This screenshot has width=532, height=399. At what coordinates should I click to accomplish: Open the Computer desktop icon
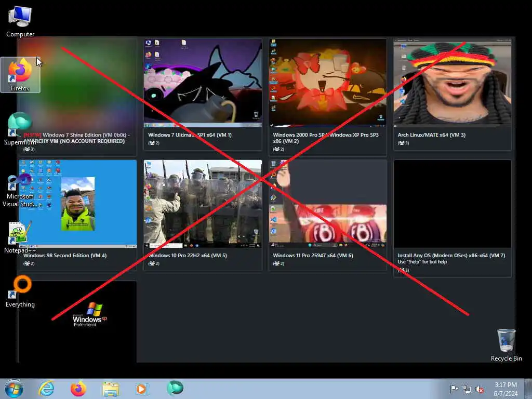pos(20,21)
